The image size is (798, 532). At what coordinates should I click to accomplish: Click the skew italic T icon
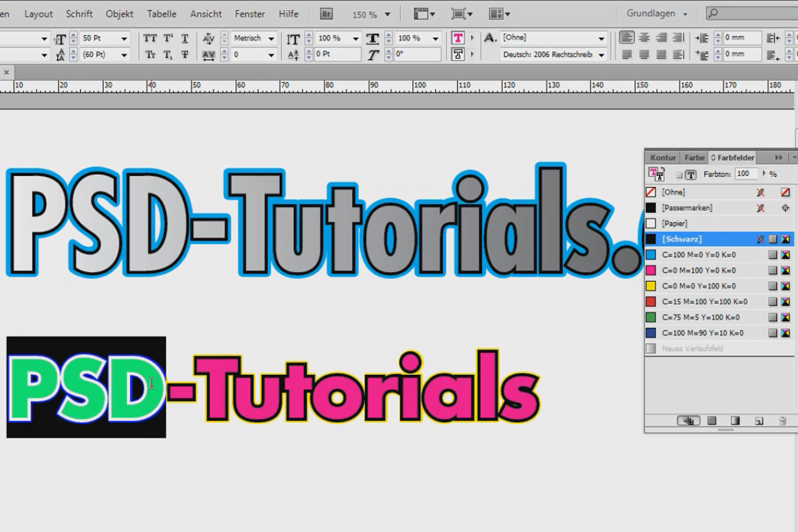(x=373, y=55)
